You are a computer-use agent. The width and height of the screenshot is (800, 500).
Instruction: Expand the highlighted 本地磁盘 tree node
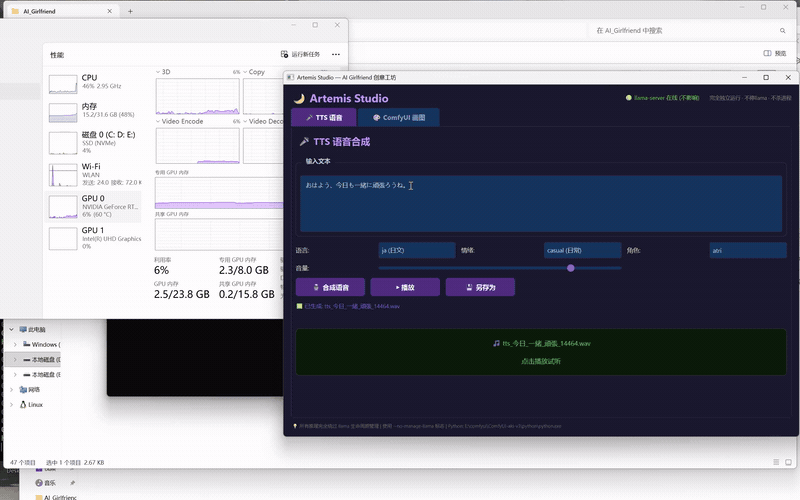coord(15,360)
